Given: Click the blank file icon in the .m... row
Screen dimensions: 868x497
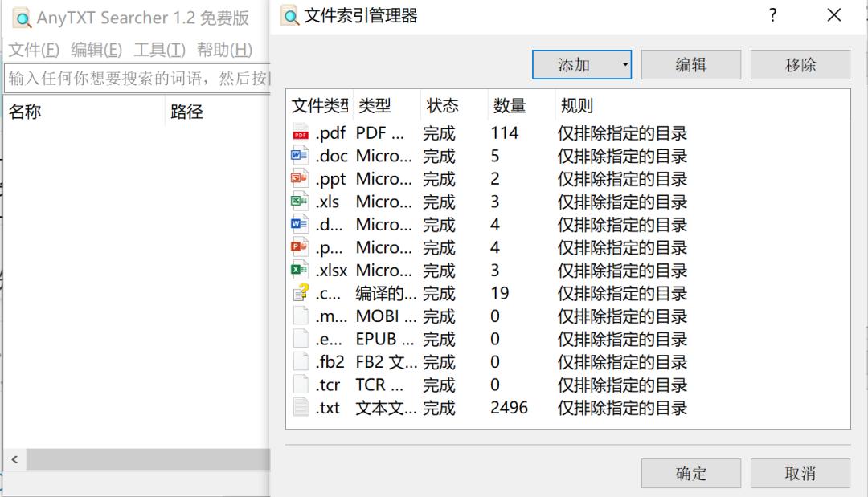Looking at the screenshot, I should [301, 316].
